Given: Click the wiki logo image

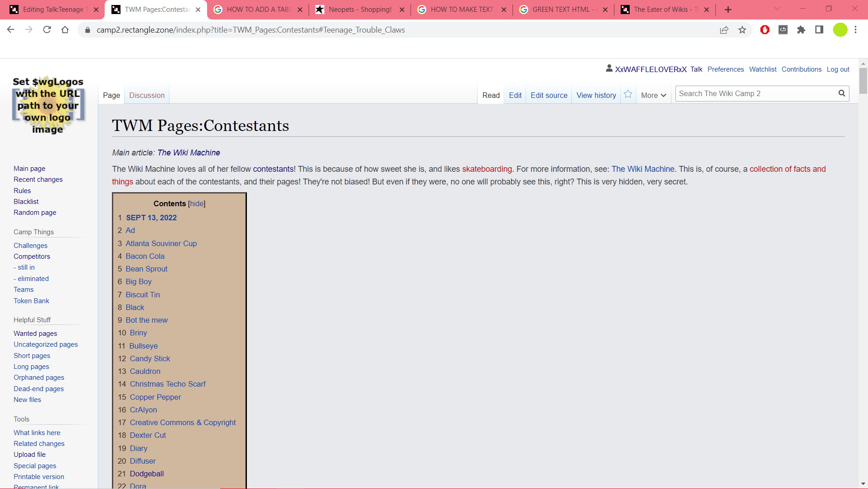Looking at the screenshot, I should click(48, 106).
